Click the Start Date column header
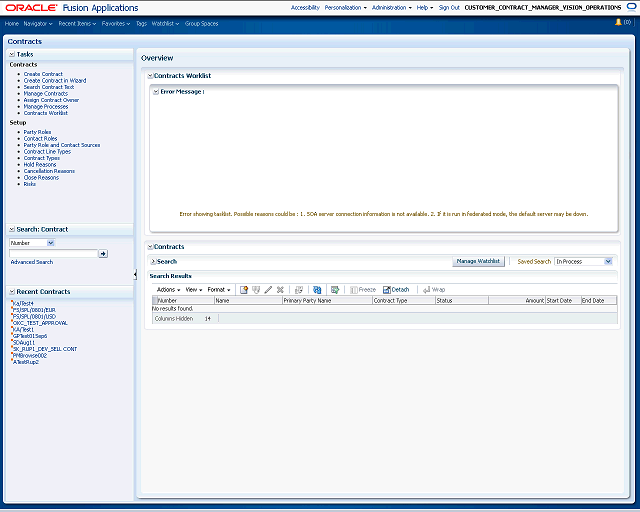 click(x=563, y=301)
